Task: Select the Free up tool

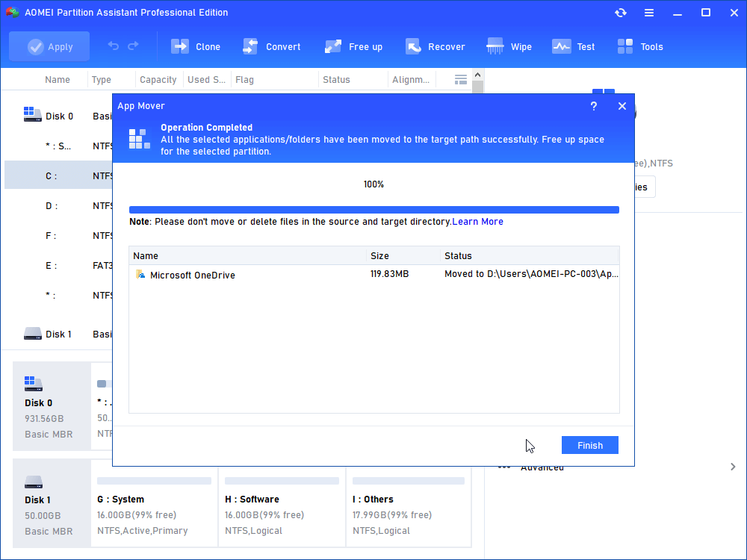Action: [x=354, y=46]
